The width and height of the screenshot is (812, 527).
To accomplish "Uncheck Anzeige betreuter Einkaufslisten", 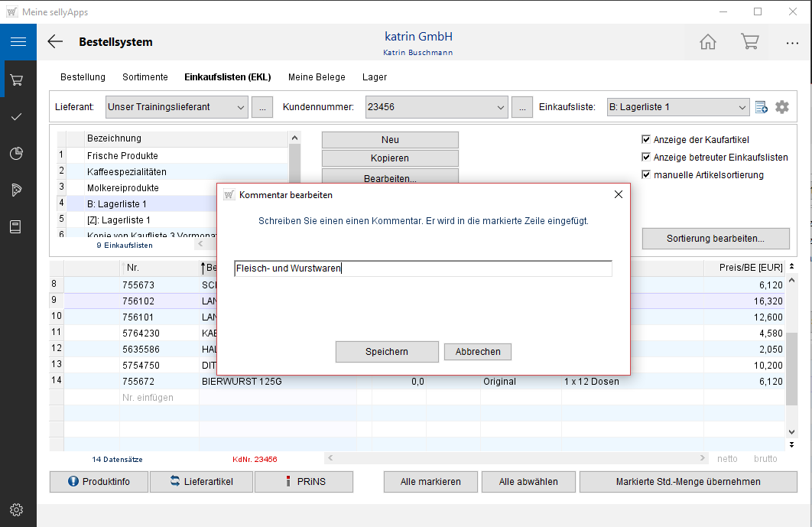I will (646, 158).
